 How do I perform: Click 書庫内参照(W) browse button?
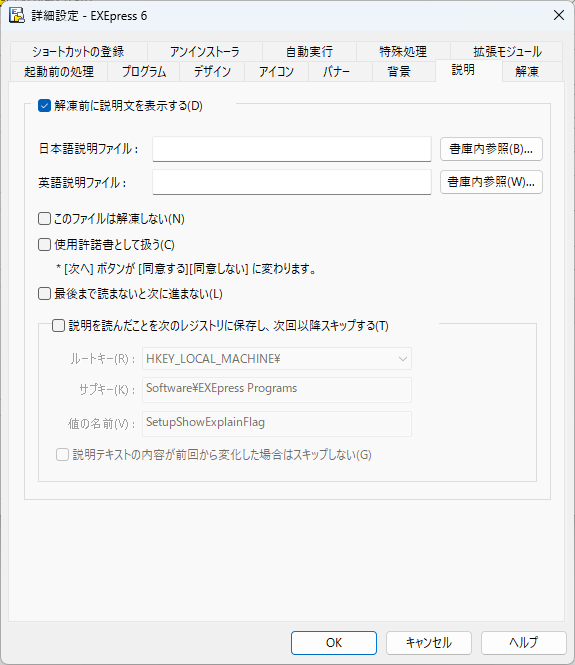491,182
